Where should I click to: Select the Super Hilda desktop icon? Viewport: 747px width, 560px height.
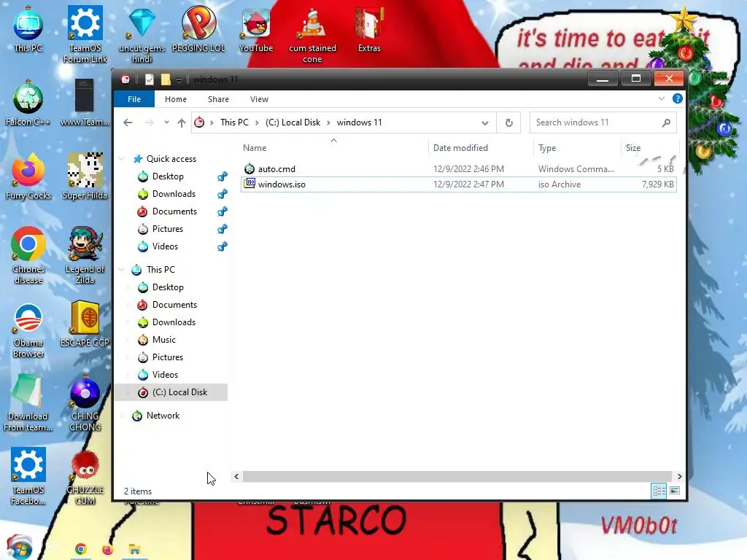pos(85,176)
